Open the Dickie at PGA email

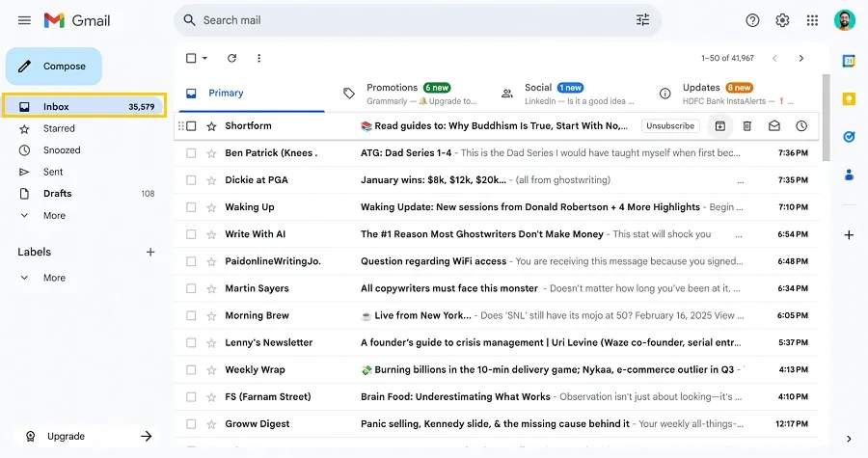click(497, 180)
